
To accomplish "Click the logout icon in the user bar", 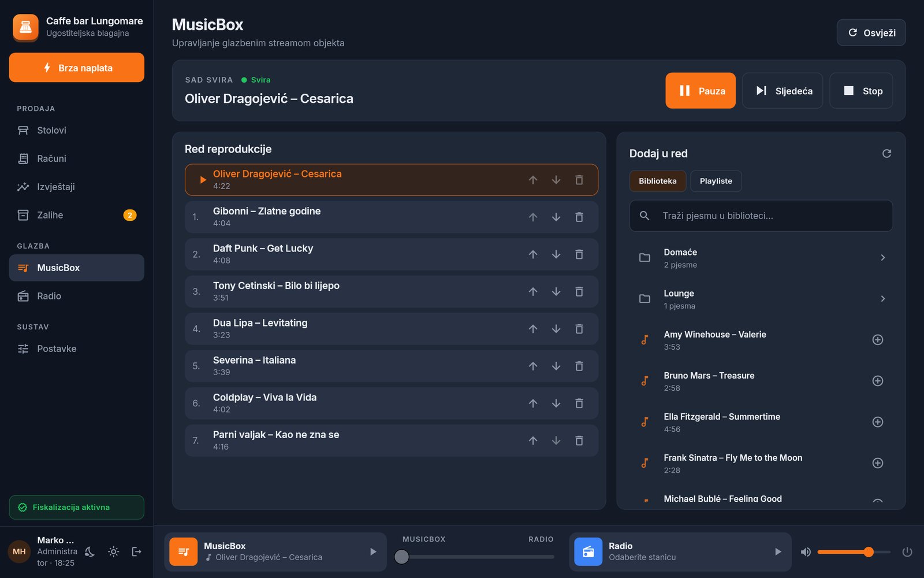I will click(x=137, y=552).
